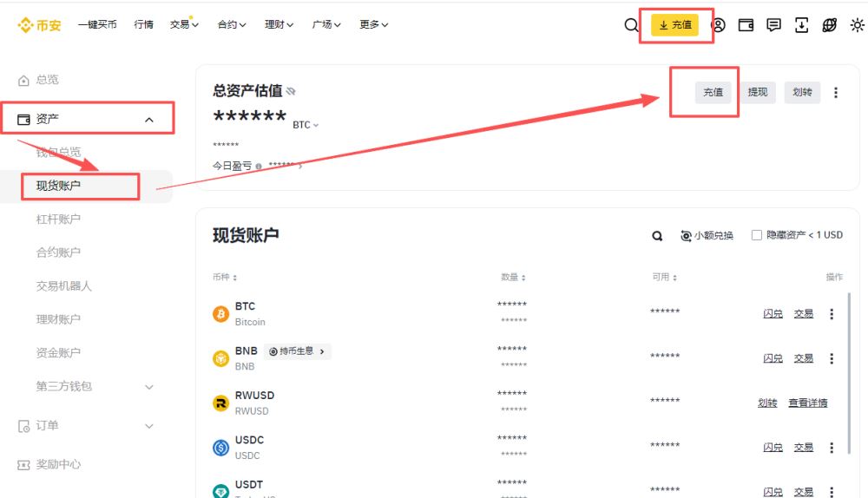This screenshot has width=868, height=498.
Task: Click the info icon next to 今日盈亏
Action: point(259,166)
